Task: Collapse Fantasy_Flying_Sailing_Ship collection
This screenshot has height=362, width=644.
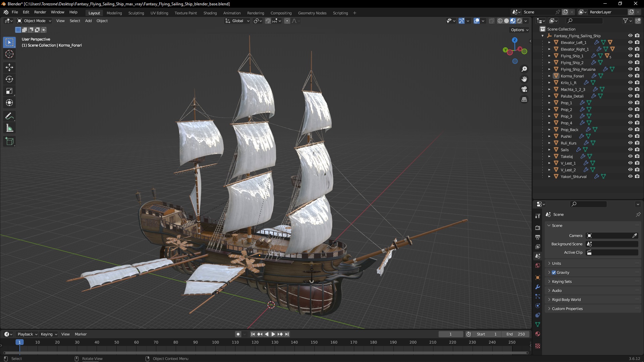Action: point(543,36)
